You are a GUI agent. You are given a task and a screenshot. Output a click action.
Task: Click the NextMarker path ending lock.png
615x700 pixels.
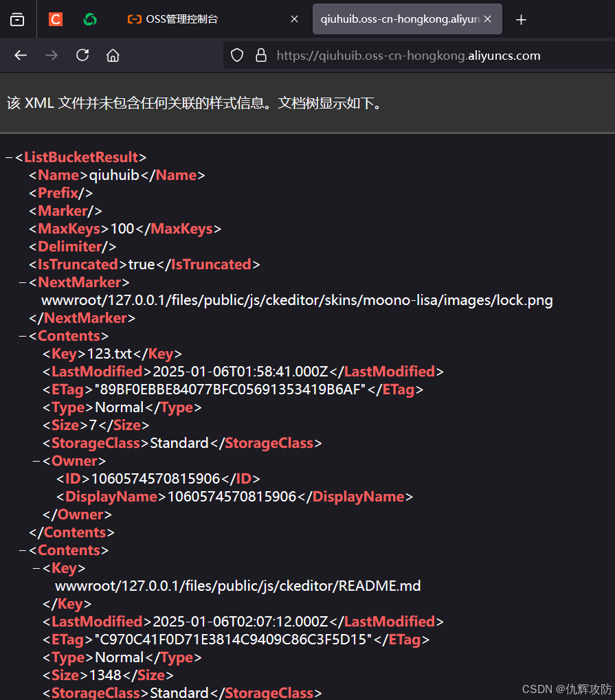click(x=297, y=300)
